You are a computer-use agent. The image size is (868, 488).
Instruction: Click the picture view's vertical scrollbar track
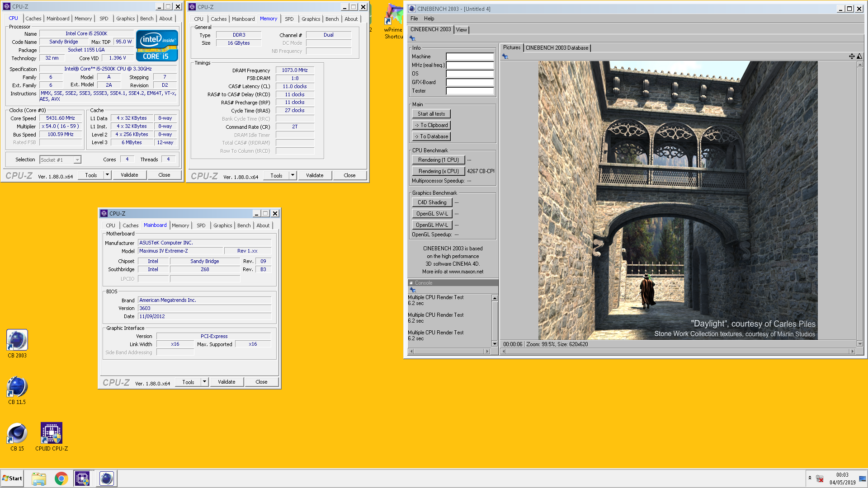(860, 204)
